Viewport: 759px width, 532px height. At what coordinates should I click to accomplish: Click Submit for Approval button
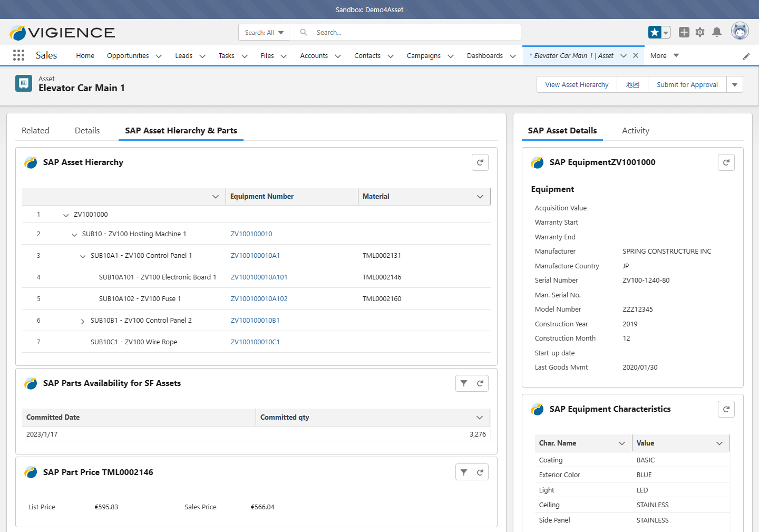687,84
